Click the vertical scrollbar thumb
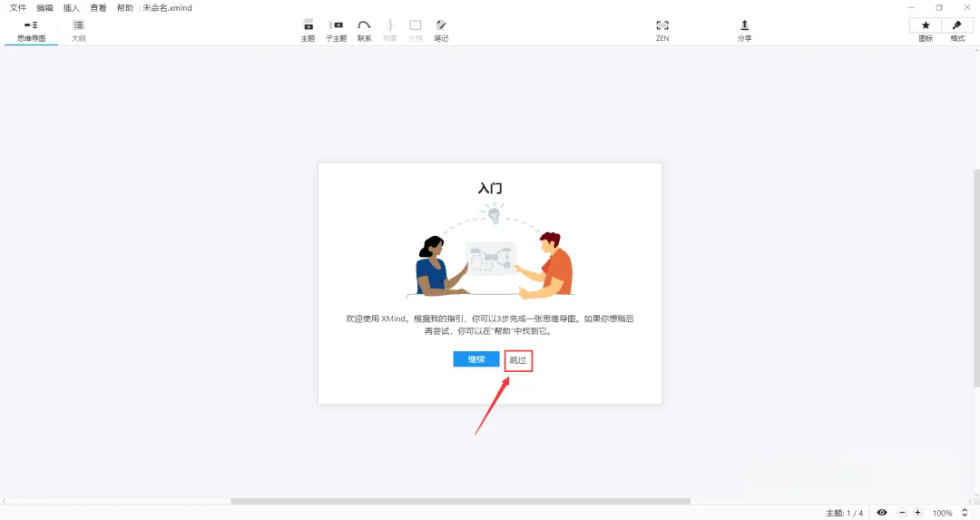This screenshot has height=520, width=980. (977, 278)
